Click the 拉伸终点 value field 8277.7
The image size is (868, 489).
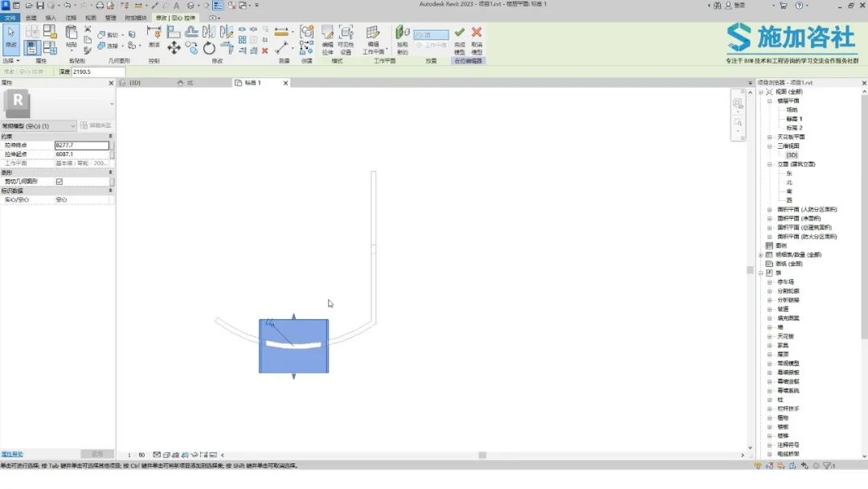point(82,145)
